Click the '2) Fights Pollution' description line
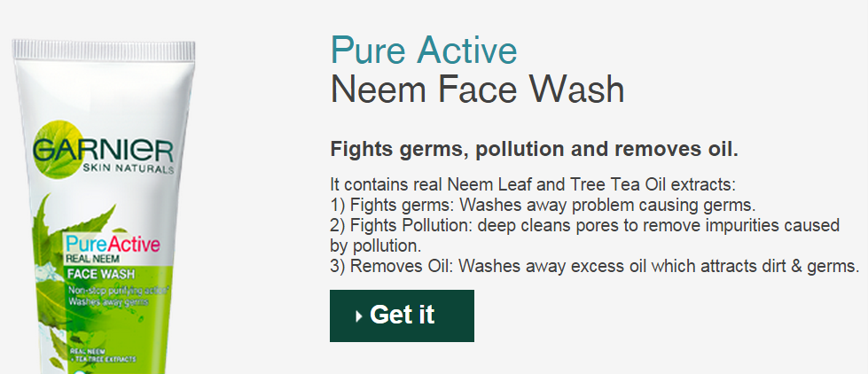The image size is (868, 374). pos(585,226)
